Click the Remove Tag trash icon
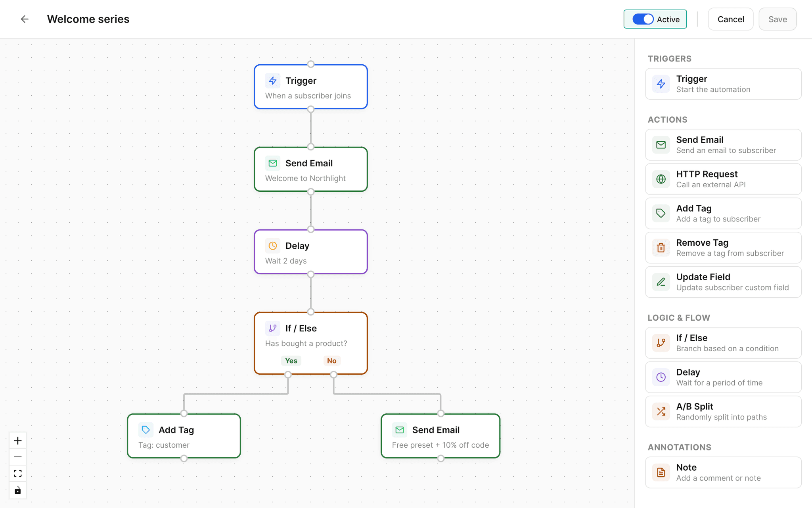The image size is (812, 508). (x=661, y=248)
